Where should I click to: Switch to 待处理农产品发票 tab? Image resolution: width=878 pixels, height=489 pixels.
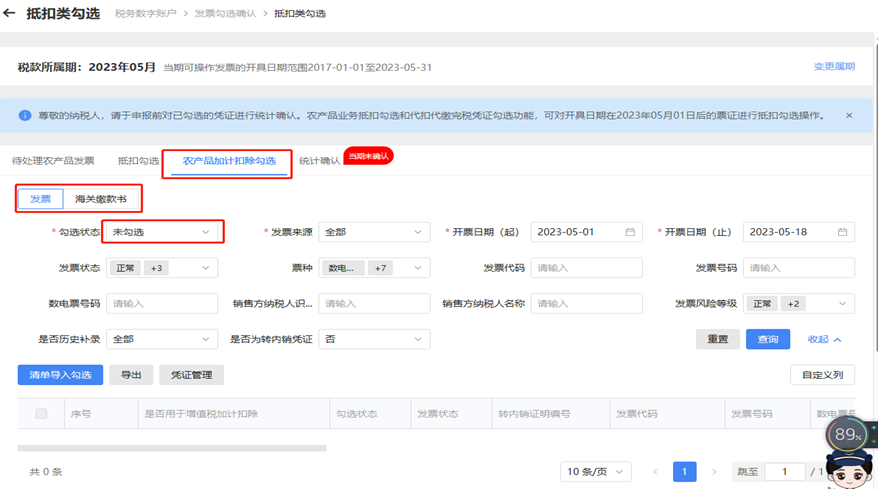pos(53,161)
